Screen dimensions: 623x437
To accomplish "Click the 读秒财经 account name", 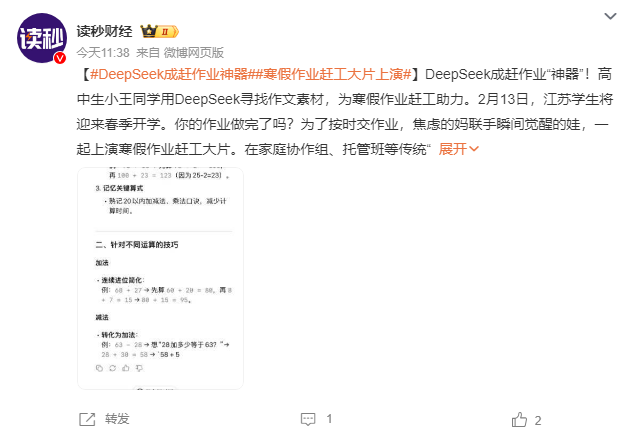I will [x=104, y=31].
